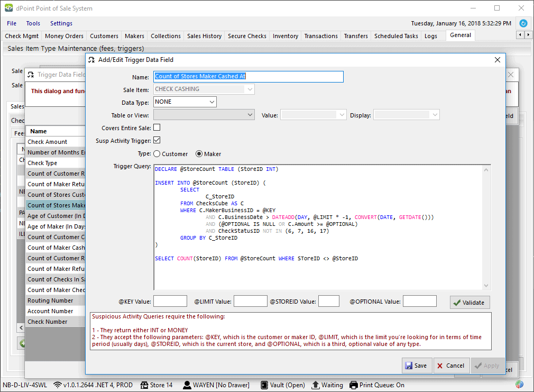Switch to the Scheduled Tasks tab
The image size is (534, 392).
pos(396,36)
